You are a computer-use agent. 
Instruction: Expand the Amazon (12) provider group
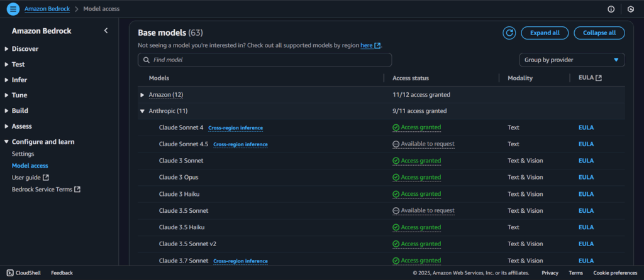coord(142,95)
